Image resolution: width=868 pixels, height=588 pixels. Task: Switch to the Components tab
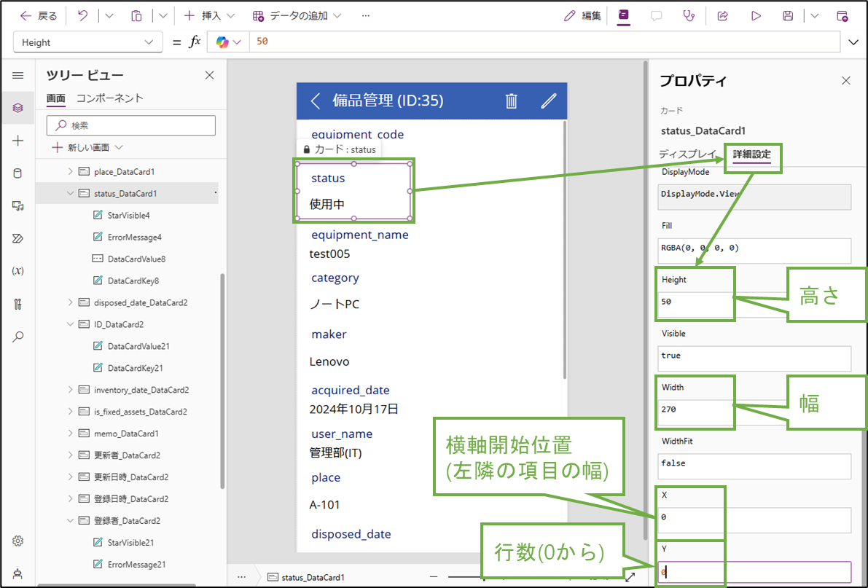click(109, 98)
